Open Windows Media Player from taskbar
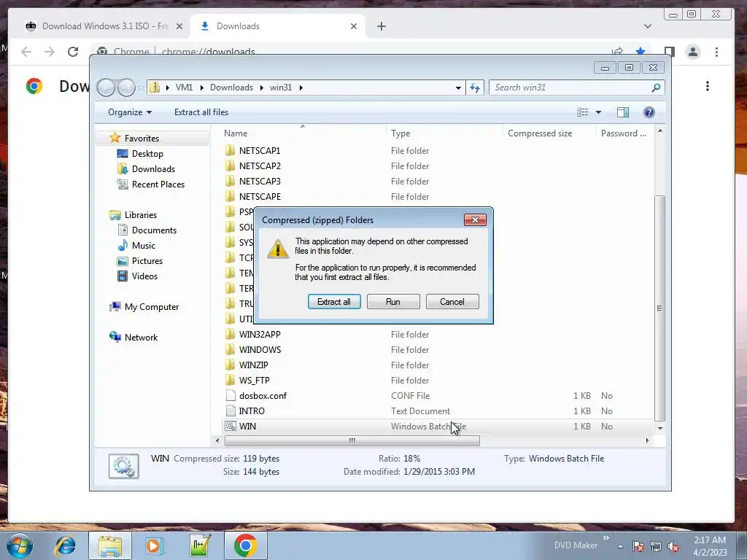Screen dimensions: 747x560 click(154, 545)
